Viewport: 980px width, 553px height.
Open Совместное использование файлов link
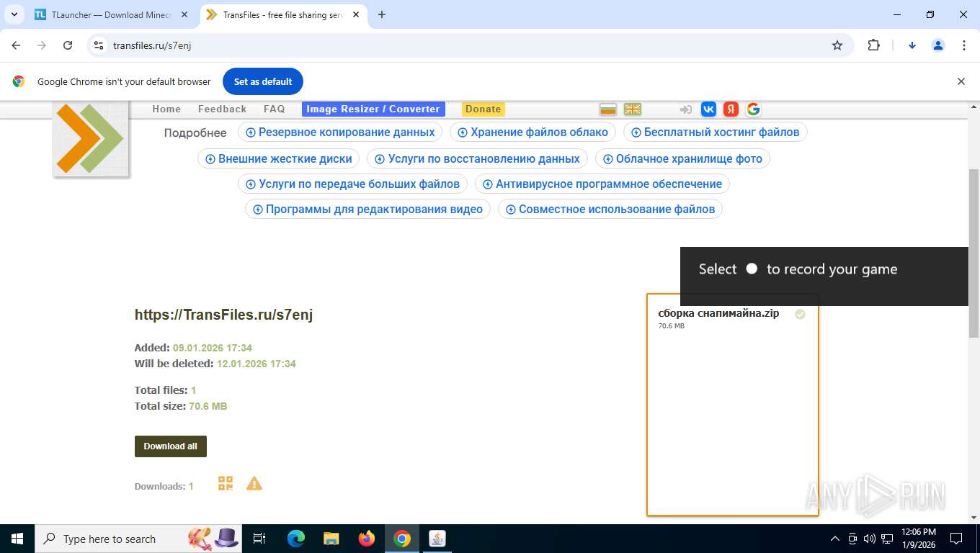[610, 210]
